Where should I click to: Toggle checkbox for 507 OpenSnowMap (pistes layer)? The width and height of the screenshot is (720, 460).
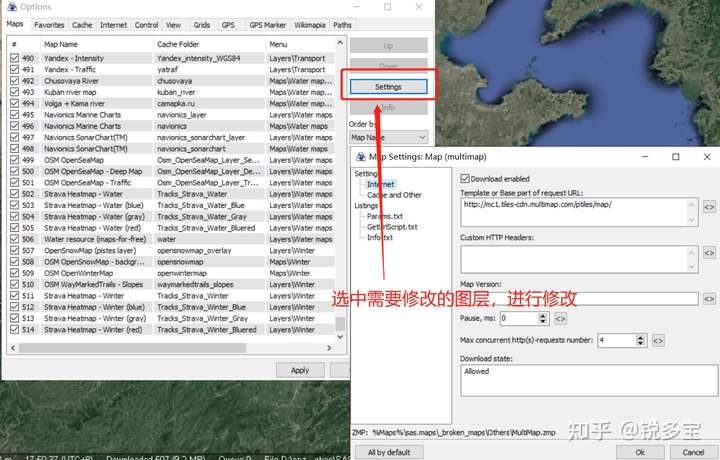point(14,250)
